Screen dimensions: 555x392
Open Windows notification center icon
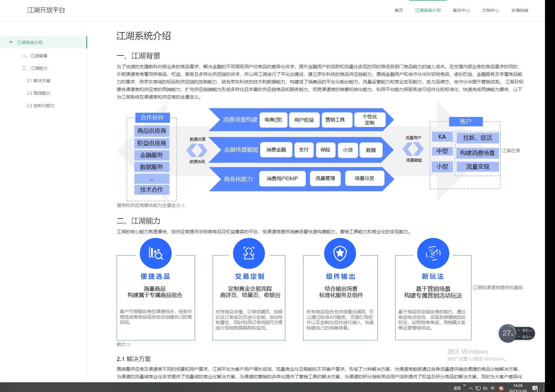point(535,388)
